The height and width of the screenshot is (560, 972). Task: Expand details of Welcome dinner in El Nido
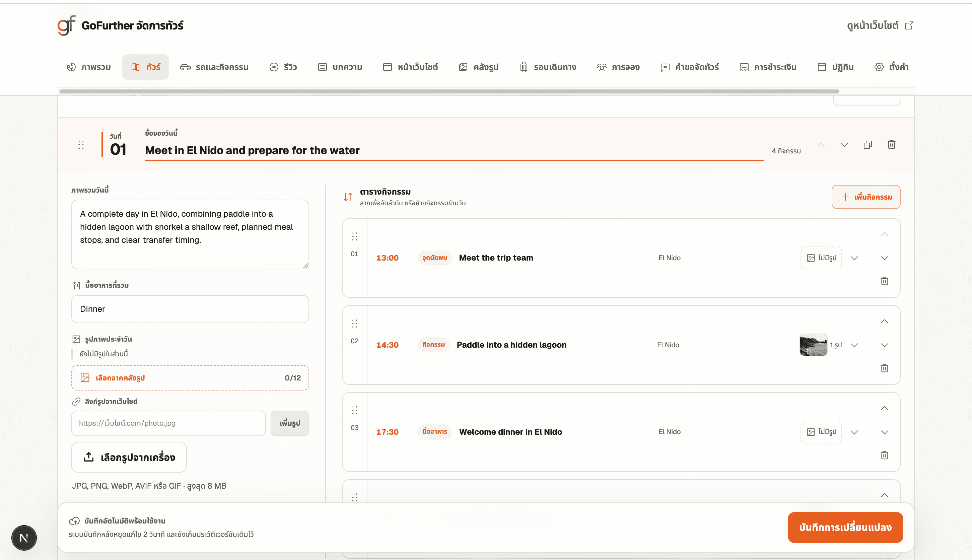854,432
